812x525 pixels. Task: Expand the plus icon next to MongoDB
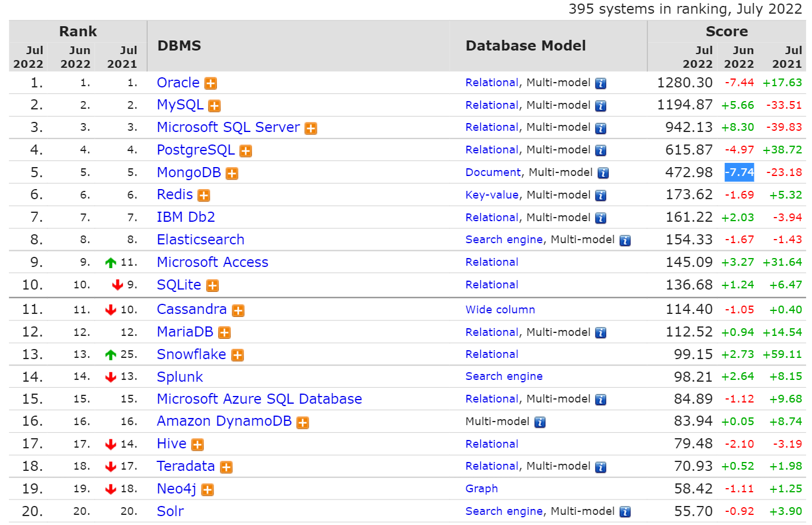(x=232, y=173)
